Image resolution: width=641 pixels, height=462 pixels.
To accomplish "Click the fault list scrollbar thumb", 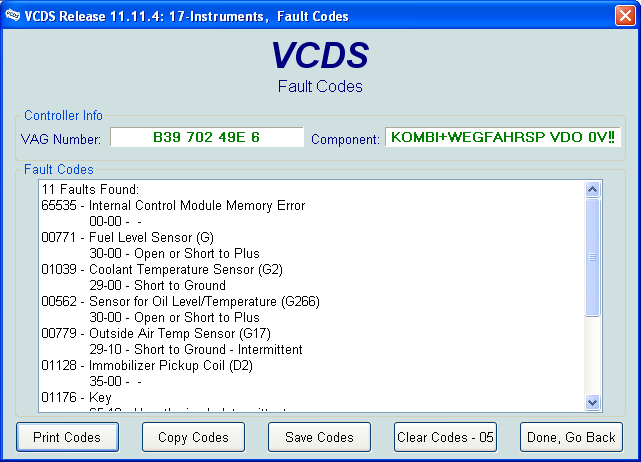I will (592, 257).
